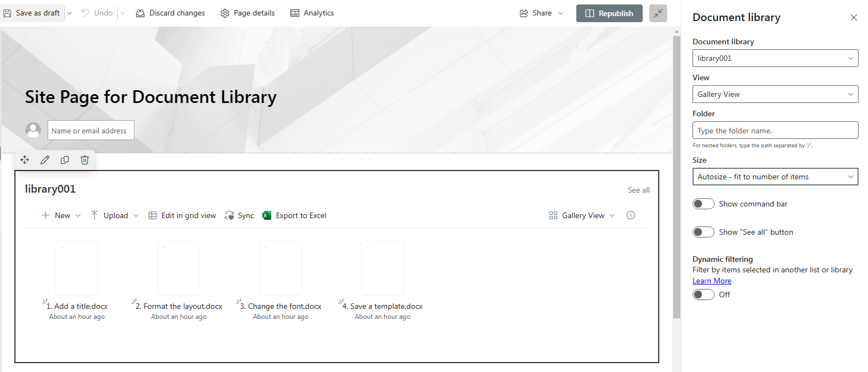The image size is (868, 372).
Task: Click the page title Site Page for Document Library
Action: pos(151,97)
